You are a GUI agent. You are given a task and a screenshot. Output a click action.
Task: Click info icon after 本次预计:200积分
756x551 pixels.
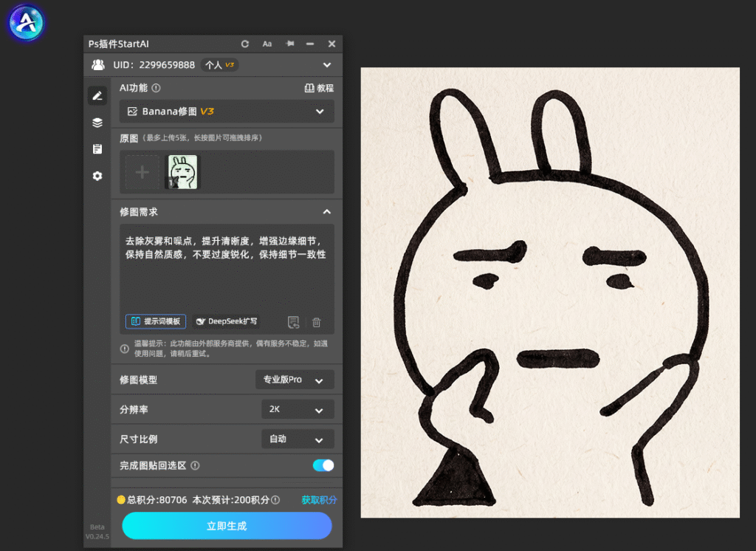275,500
